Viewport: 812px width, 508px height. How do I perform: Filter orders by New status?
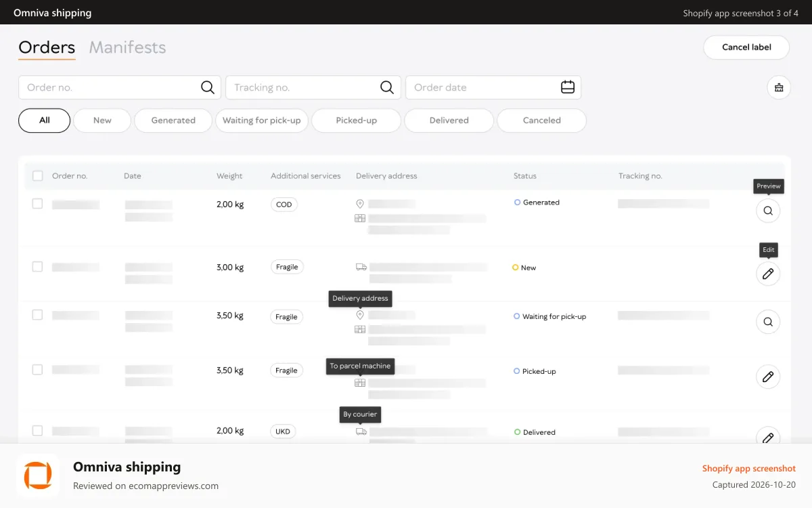click(102, 121)
